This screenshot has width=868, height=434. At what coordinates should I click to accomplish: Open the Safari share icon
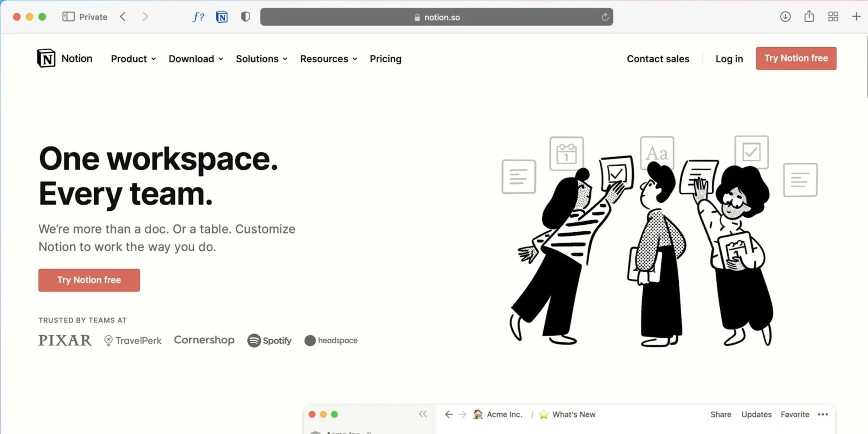pyautogui.click(x=809, y=16)
